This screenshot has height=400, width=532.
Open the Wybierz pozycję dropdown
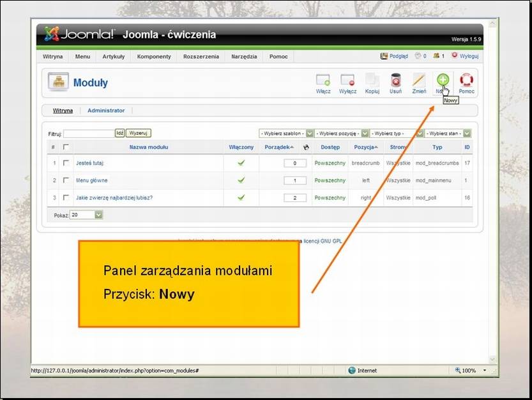[x=341, y=134]
